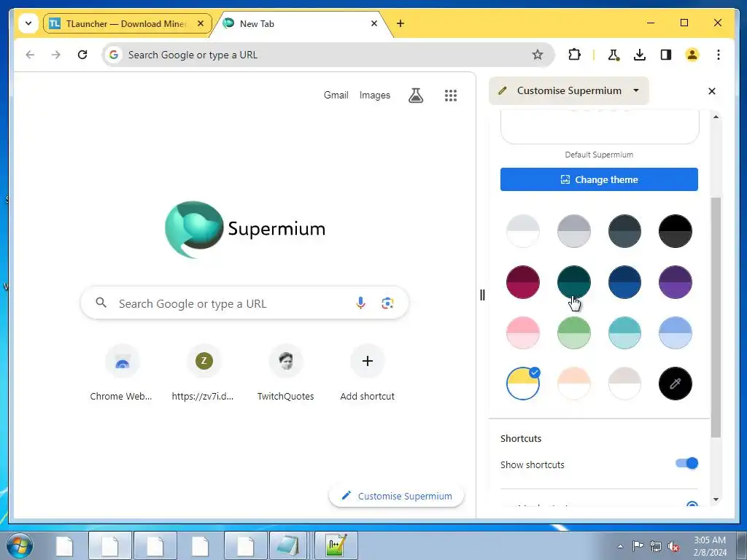Open the taskbar clock showing 3:05 AM
This screenshot has height=560, width=747.
click(x=710, y=546)
